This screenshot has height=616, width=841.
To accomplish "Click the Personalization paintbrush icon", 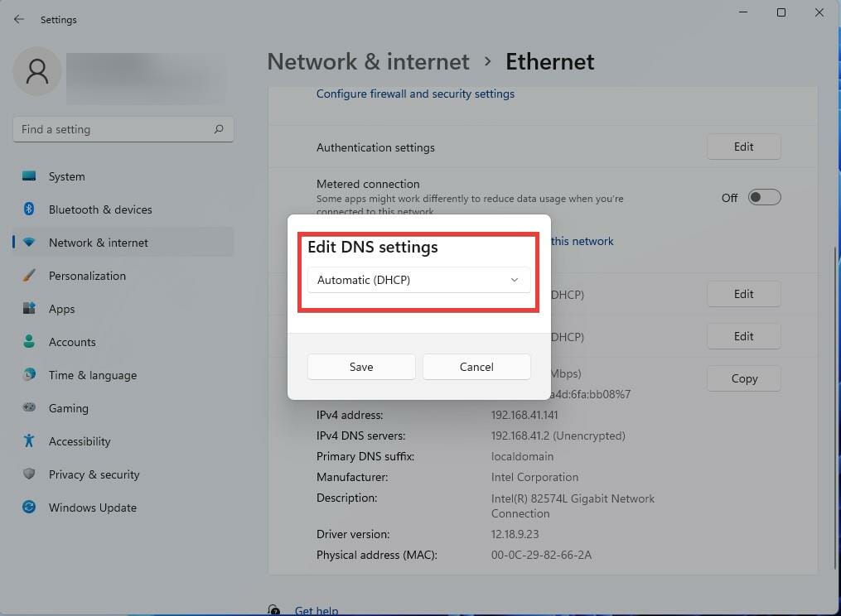I will (x=29, y=276).
